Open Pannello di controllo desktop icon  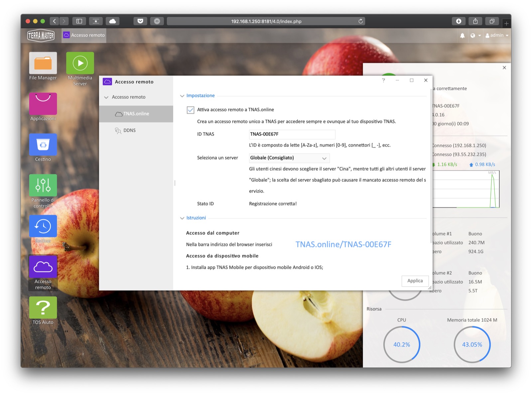43,191
